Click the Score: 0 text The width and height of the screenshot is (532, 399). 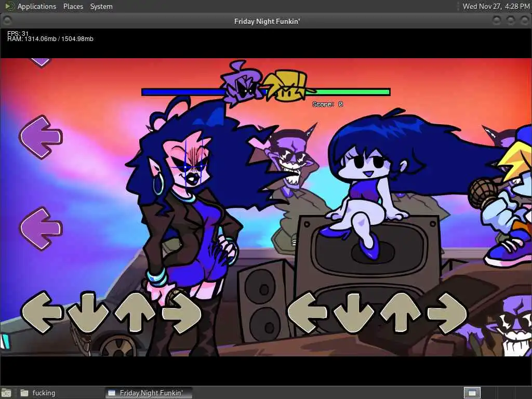point(328,104)
